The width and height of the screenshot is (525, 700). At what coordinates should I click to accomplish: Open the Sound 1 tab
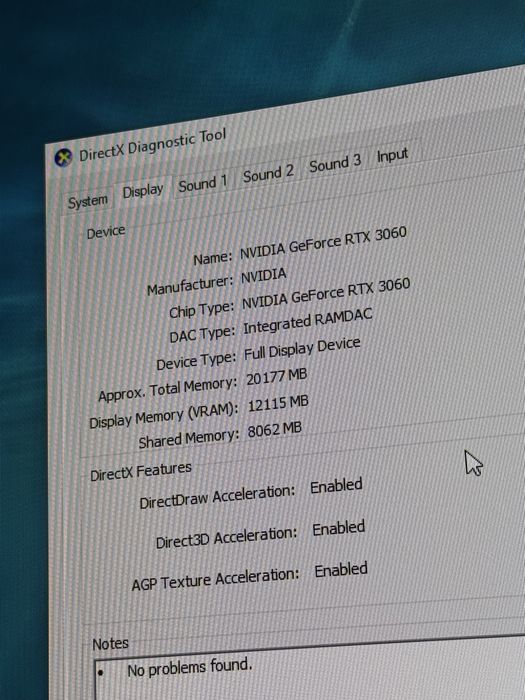[203, 183]
